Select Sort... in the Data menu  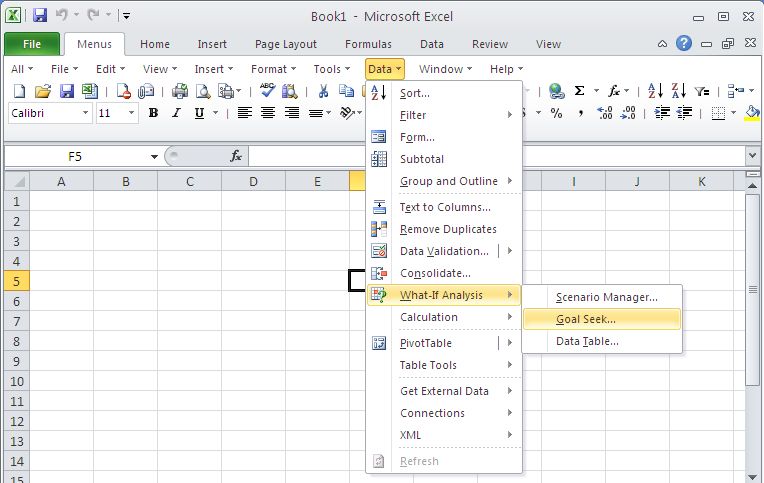tap(444, 93)
